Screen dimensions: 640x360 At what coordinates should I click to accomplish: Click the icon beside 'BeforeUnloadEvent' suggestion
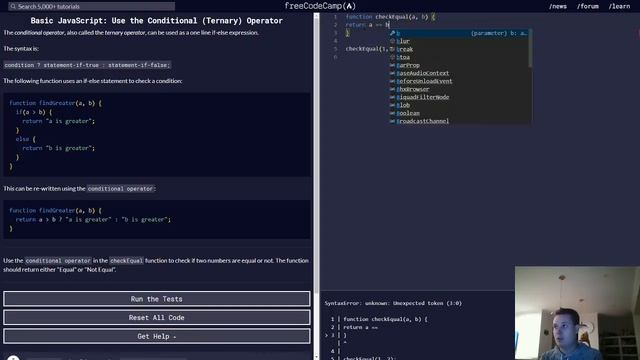click(392, 81)
